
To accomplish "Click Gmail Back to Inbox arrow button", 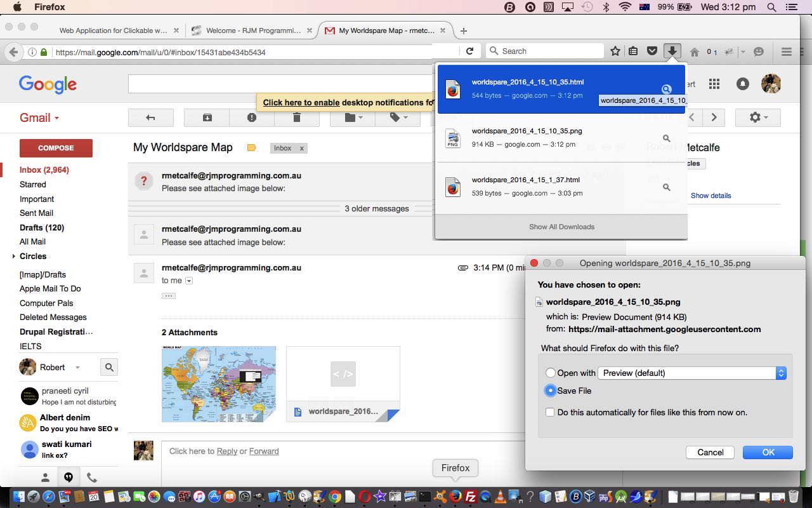I will coord(150,117).
